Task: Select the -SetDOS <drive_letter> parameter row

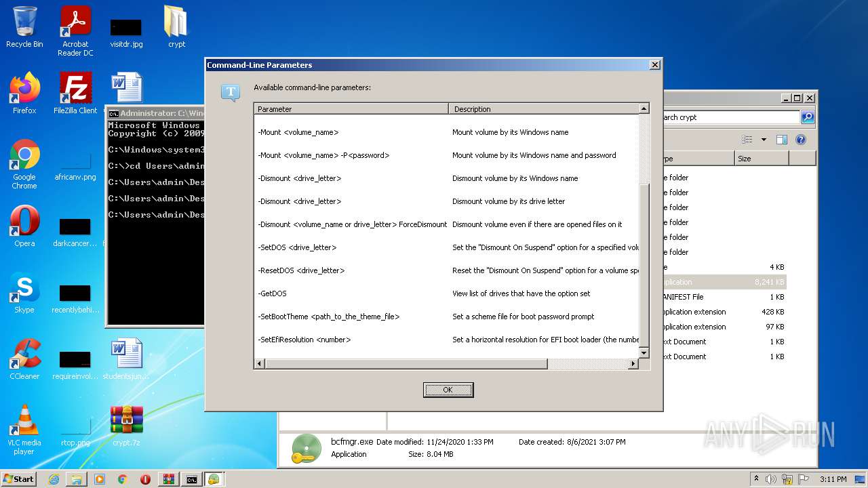Action: (447, 247)
